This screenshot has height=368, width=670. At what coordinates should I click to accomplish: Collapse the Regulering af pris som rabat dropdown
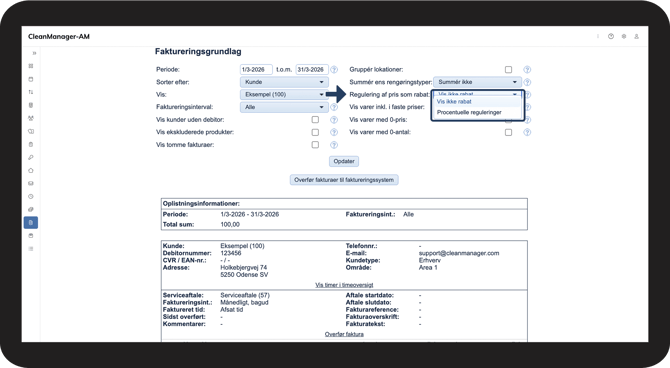[477, 94]
